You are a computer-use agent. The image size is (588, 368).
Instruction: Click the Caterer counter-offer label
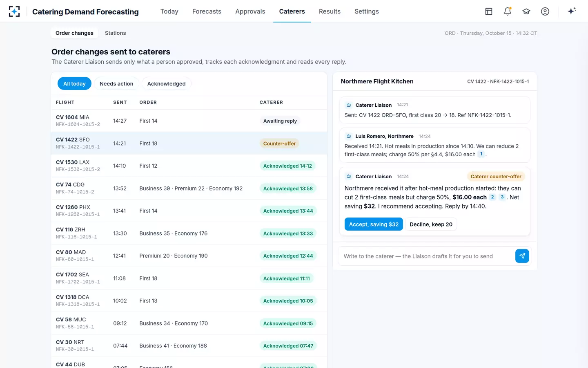(496, 177)
